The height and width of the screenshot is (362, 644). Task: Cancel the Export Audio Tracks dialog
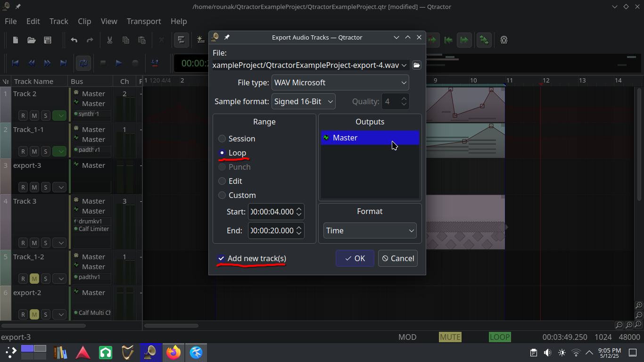397,258
